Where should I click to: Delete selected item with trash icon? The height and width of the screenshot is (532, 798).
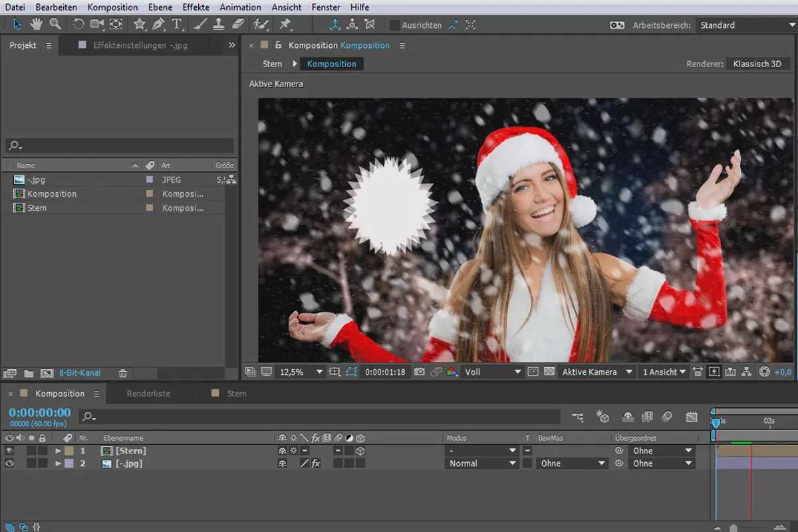122,374
